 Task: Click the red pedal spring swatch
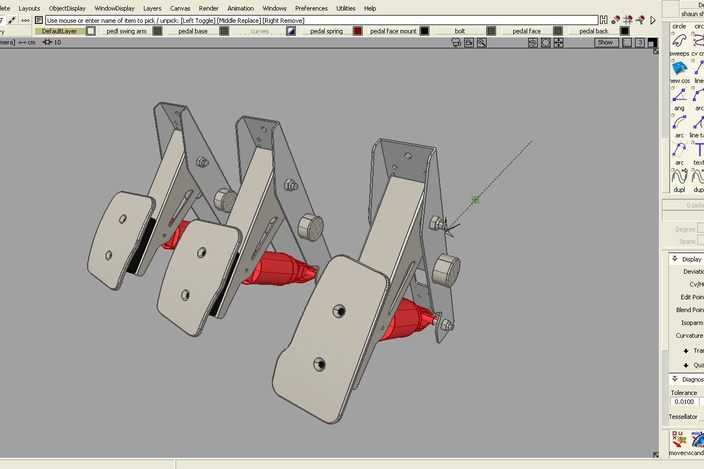pyautogui.click(x=357, y=31)
